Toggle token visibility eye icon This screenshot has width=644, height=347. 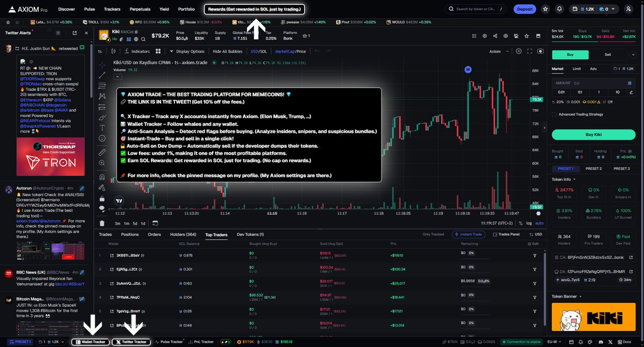coord(506,36)
